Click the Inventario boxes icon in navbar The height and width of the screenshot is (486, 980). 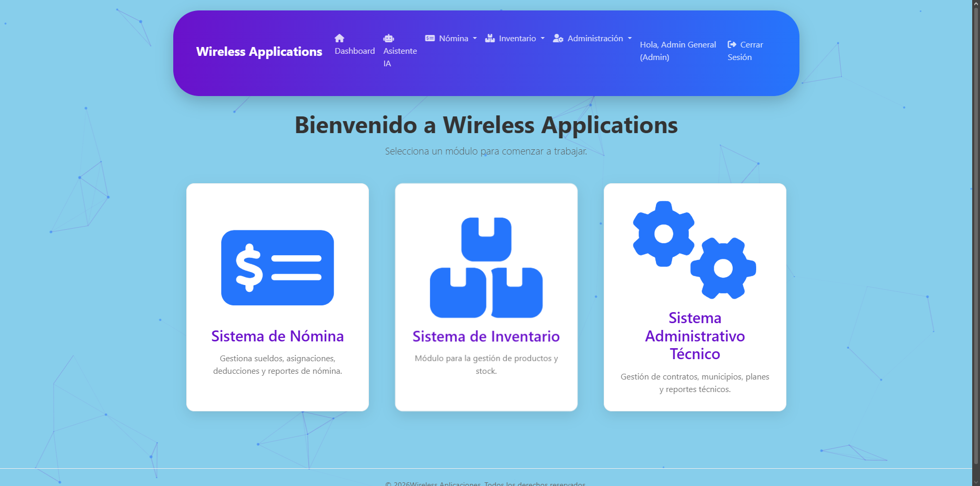tap(490, 38)
